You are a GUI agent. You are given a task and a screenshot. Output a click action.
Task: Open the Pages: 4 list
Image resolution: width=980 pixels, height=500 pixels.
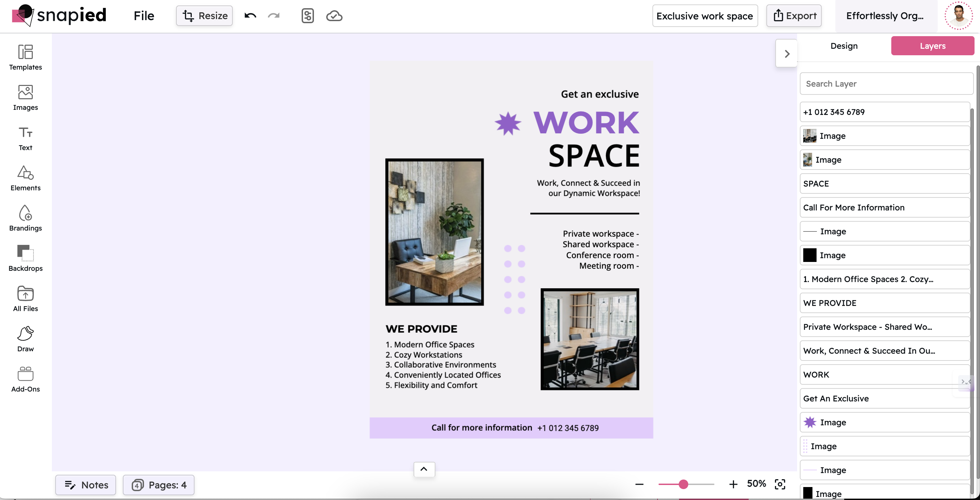pyautogui.click(x=159, y=485)
